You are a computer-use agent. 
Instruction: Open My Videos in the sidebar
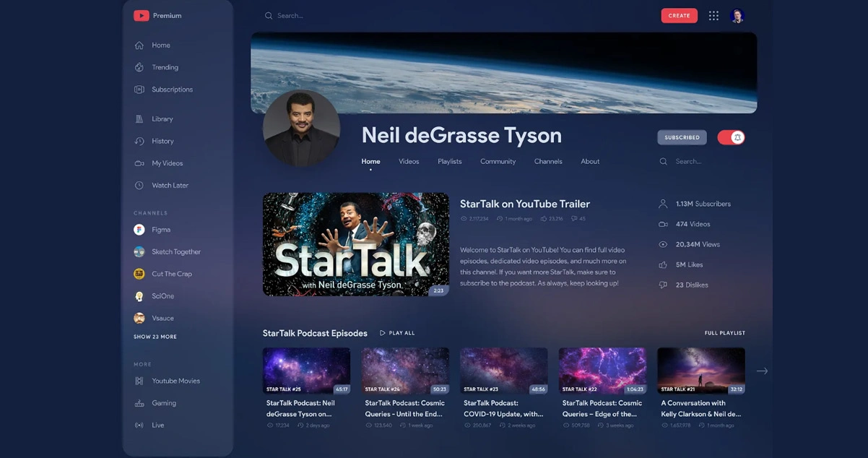[167, 163]
